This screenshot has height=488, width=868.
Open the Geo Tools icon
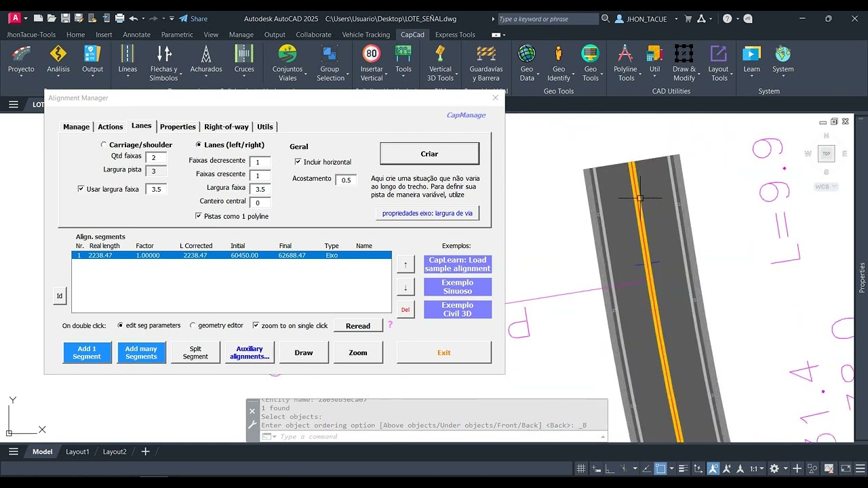[591, 63]
